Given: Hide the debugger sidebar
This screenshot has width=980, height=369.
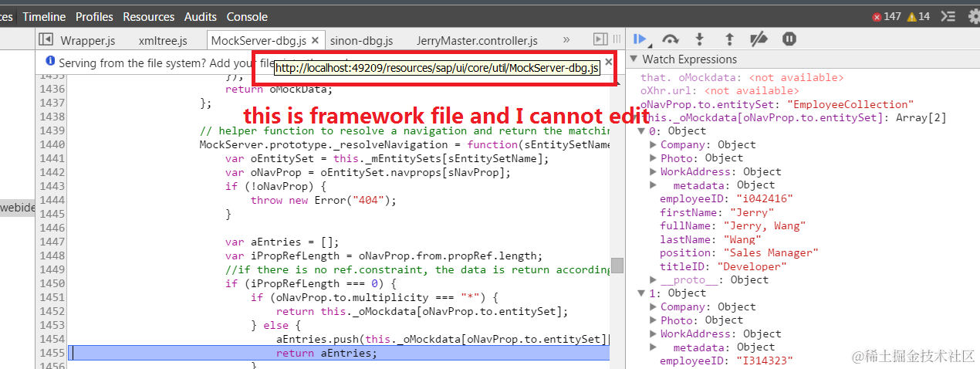Looking at the screenshot, I should (600, 39).
